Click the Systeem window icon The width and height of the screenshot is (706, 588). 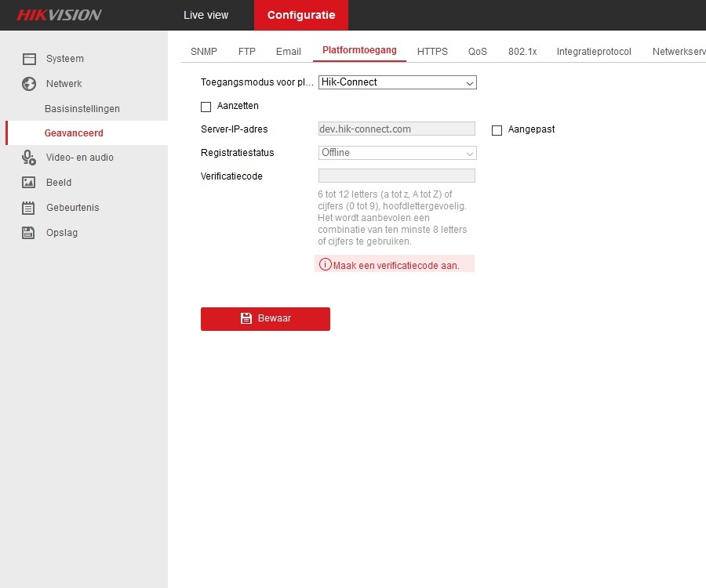29,59
